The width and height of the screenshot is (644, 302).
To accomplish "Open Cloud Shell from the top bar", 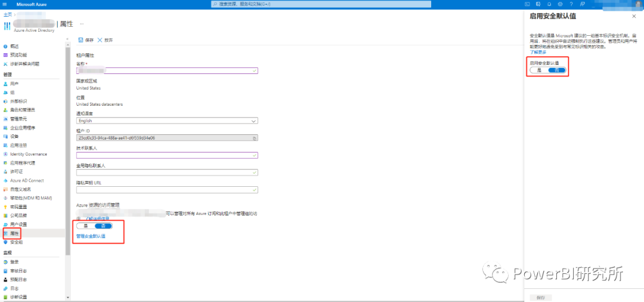I will tap(527, 4).
